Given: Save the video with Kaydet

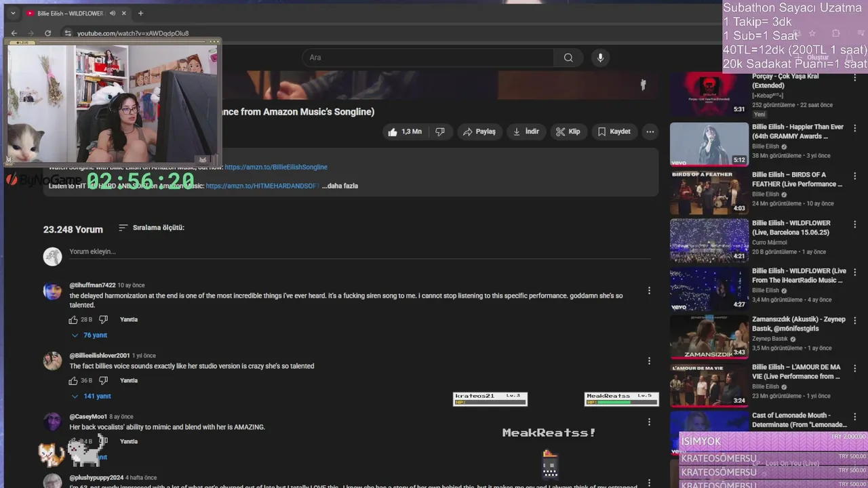Looking at the screenshot, I should point(614,131).
